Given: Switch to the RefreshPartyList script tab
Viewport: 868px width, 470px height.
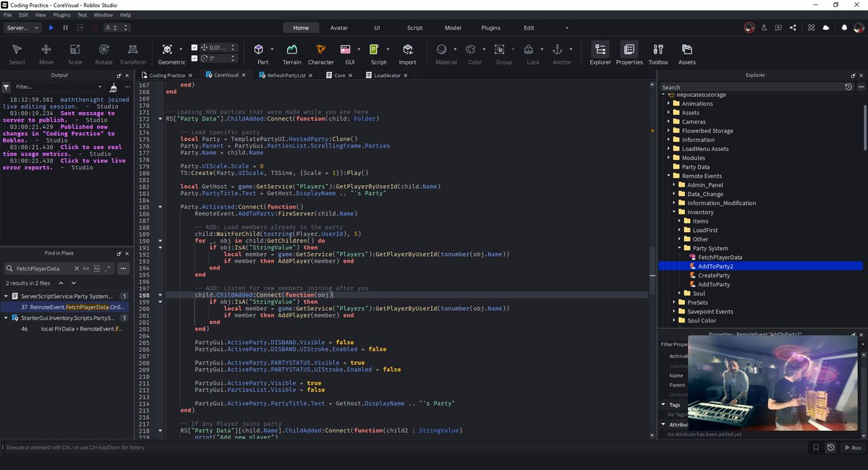Looking at the screenshot, I should point(286,75).
